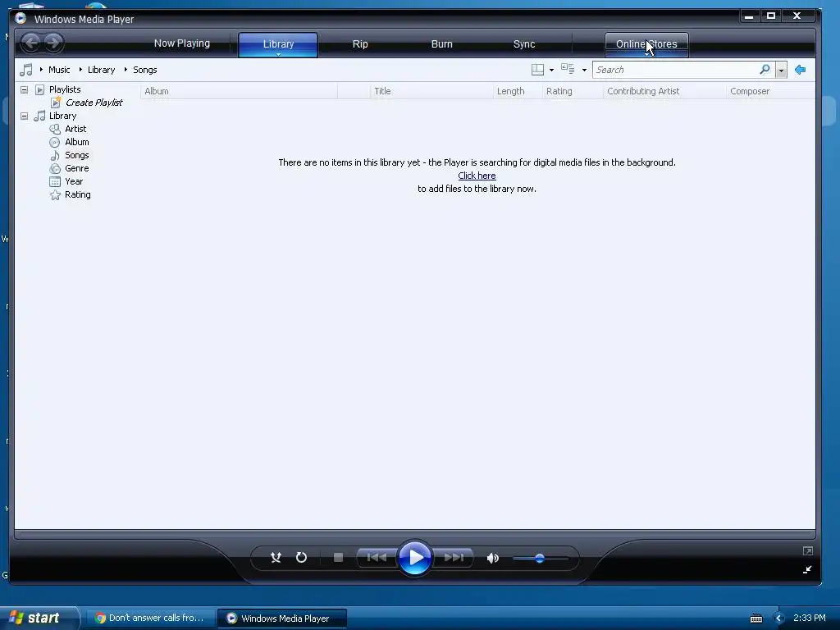Collapse the Library tree node
The width and height of the screenshot is (840, 630).
pyautogui.click(x=24, y=116)
